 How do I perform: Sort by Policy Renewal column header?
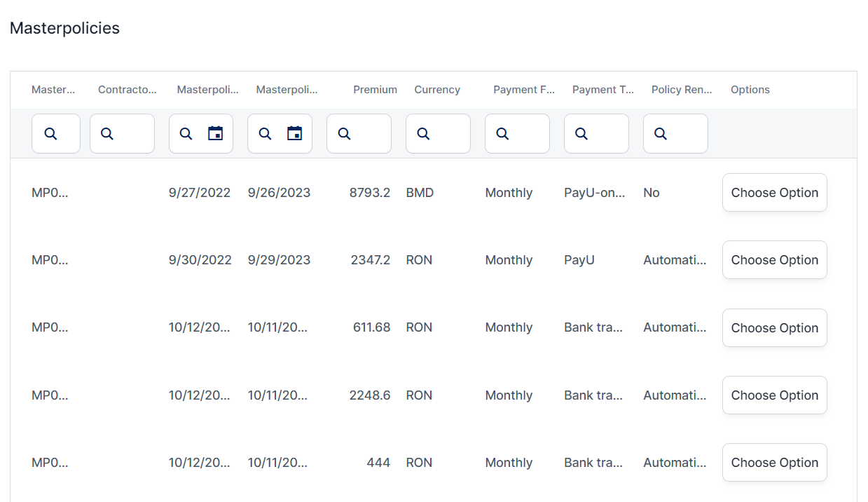[x=681, y=90]
